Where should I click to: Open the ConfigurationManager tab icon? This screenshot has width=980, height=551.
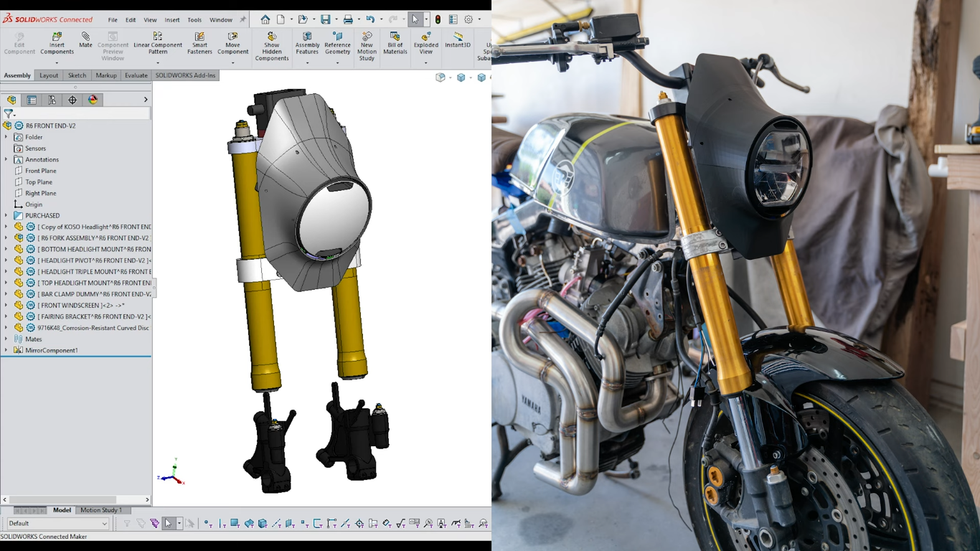[52, 100]
